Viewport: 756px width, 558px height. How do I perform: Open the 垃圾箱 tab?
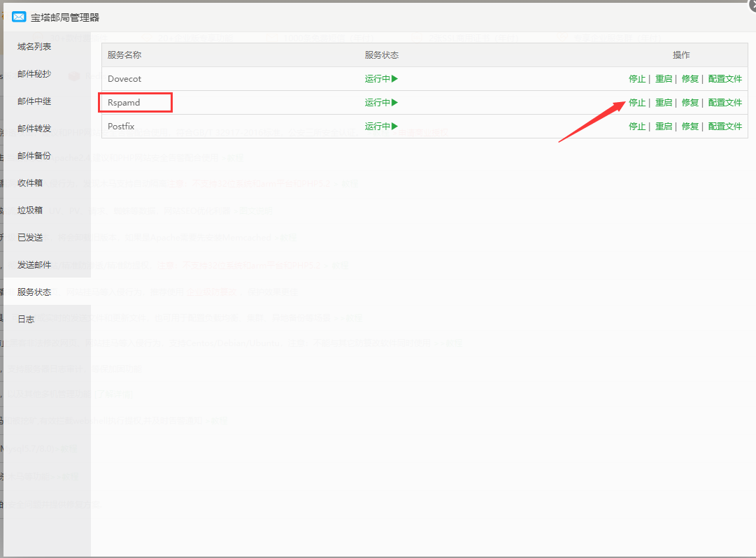(x=30, y=210)
